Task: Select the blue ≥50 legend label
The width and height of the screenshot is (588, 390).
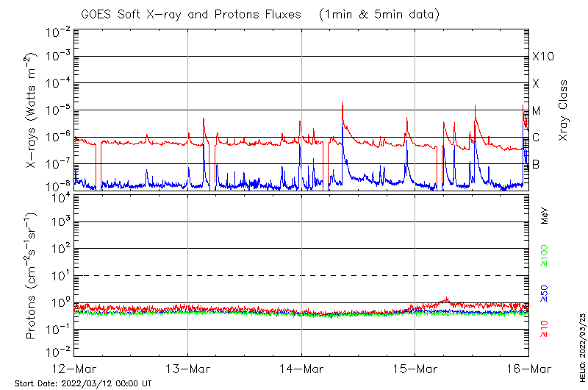Action: (545, 292)
